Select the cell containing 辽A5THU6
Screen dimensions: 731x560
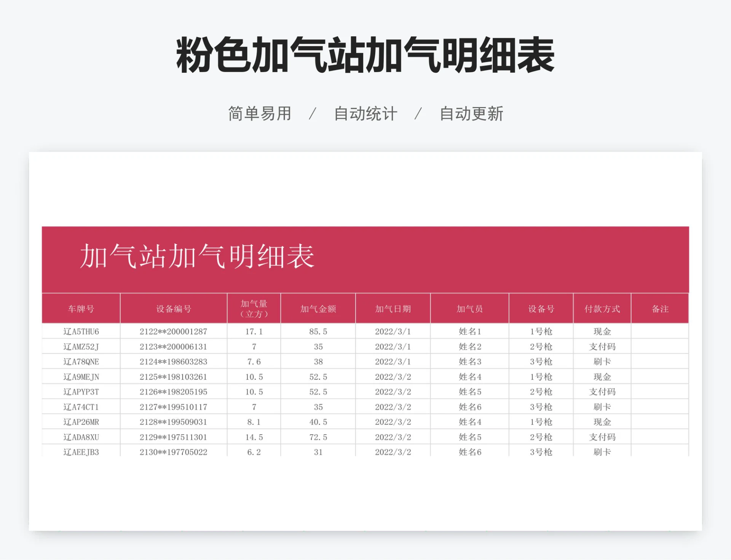click(x=81, y=331)
